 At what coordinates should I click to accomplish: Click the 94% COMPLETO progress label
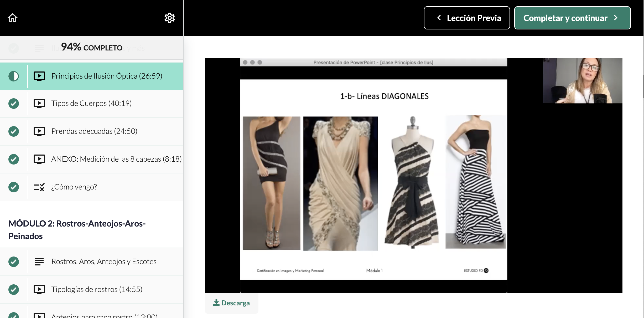click(x=92, y=47)
